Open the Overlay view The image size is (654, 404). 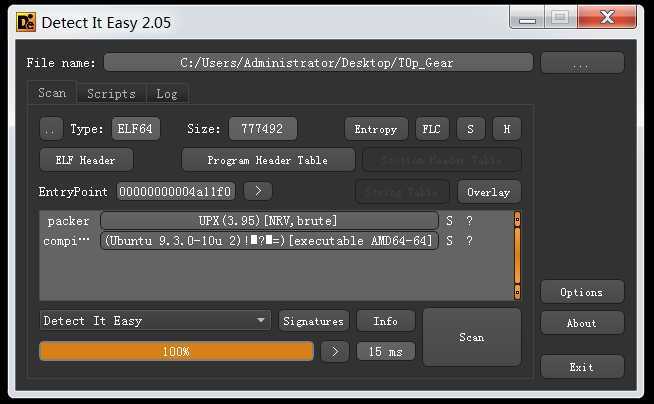[489, 192]
